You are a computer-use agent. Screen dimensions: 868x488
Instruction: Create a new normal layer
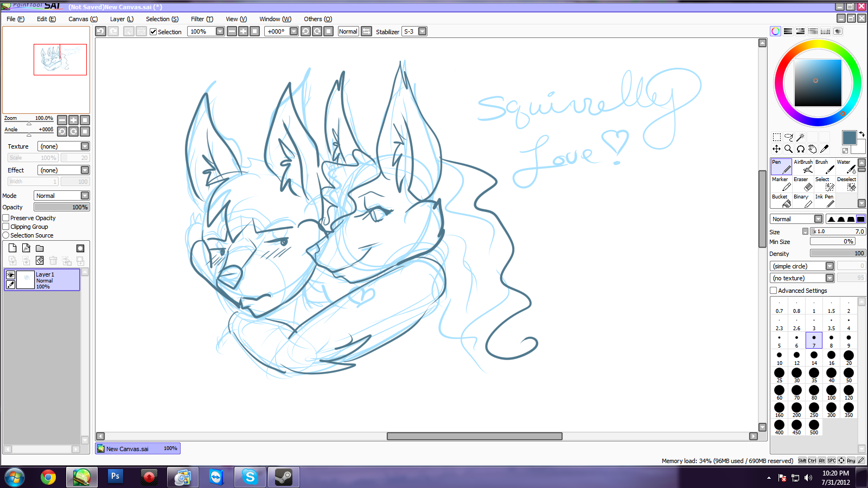point(12,248)
